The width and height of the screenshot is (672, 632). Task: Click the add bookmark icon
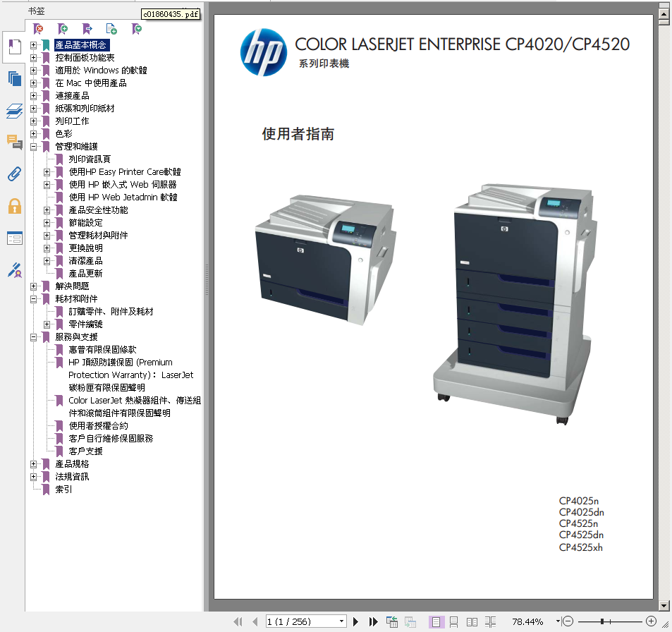pos(63,29)
